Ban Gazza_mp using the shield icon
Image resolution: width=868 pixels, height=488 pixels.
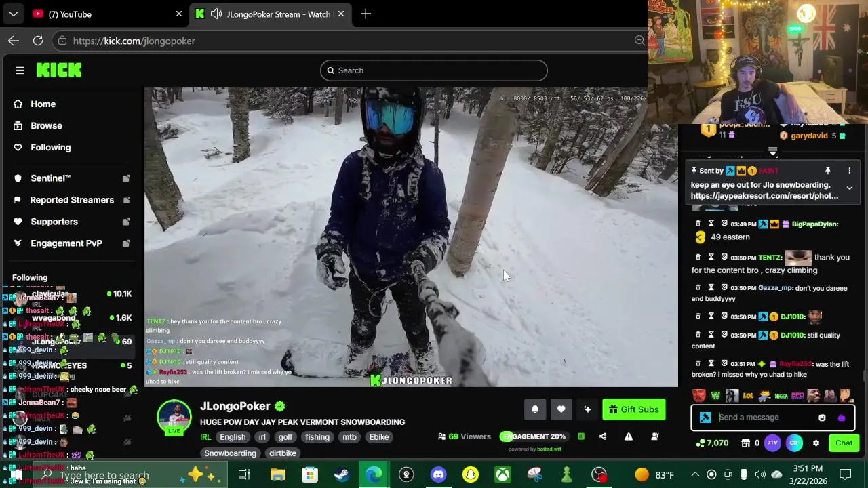tap(724, 288)
